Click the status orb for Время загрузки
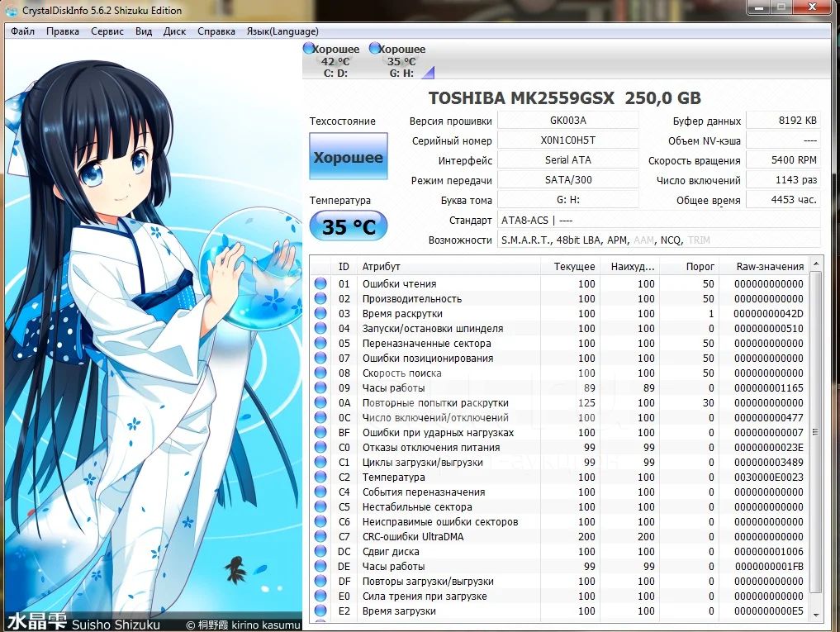840x632 pixels. click(320, 611)
